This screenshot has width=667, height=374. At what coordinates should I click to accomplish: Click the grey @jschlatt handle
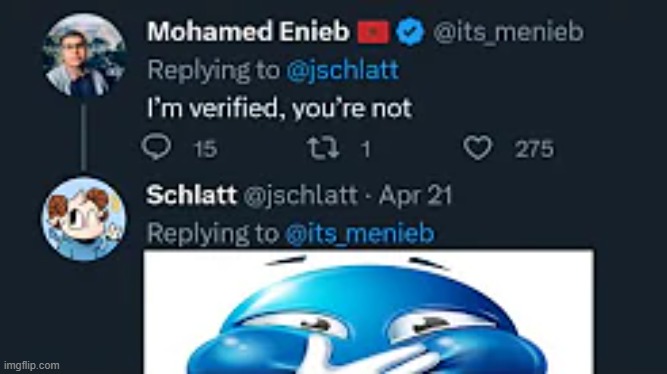301,196
